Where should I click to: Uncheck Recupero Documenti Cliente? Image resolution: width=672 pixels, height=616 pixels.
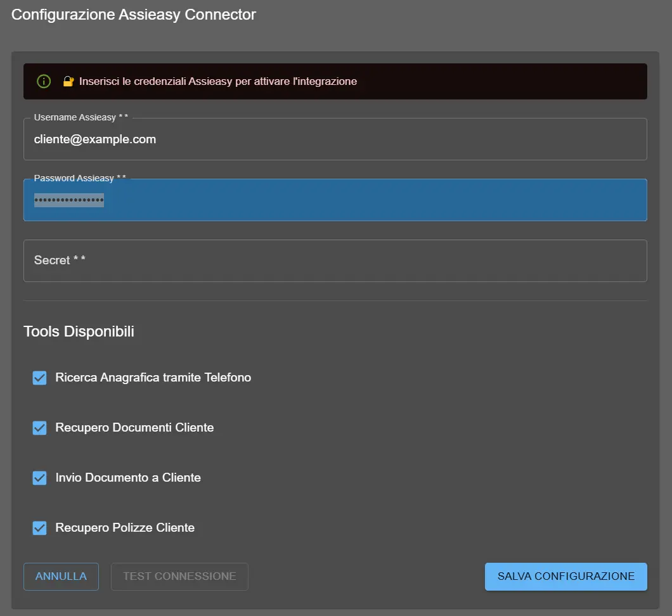(x=39, y=427)
